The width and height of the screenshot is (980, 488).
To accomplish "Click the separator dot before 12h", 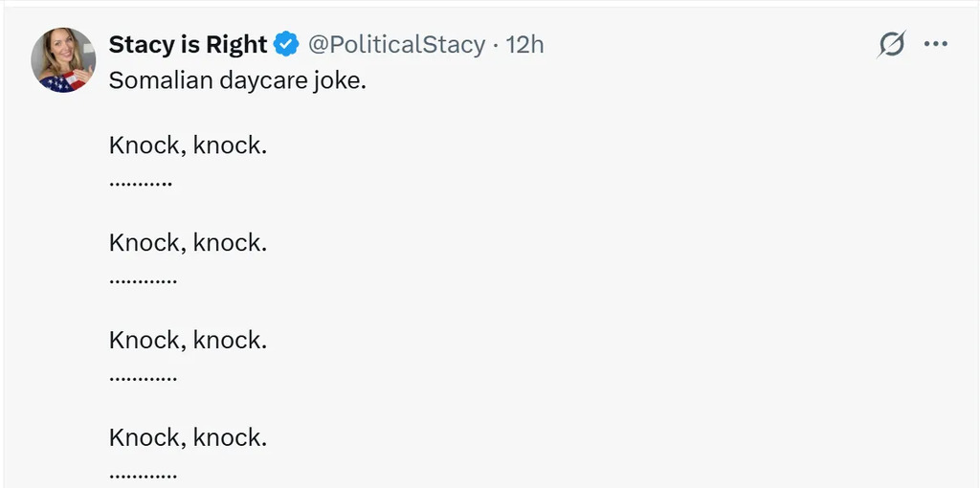I will (496, 45).
